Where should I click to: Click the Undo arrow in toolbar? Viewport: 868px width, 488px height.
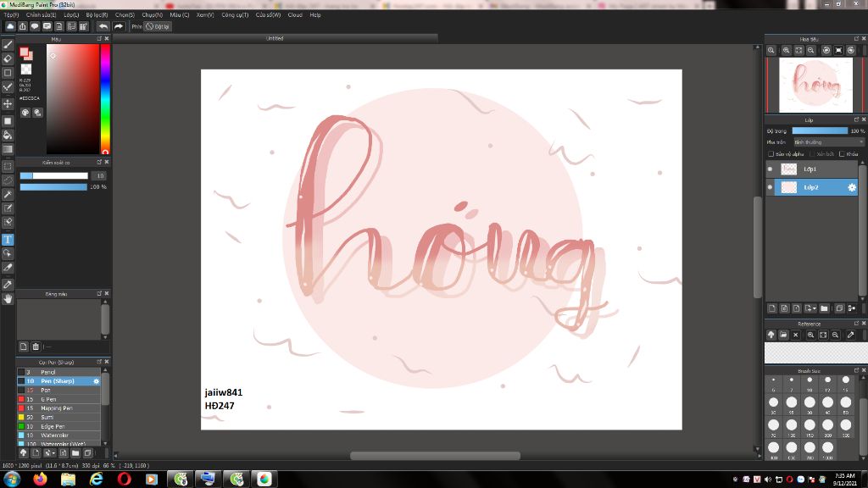click(x=103, y=26)
